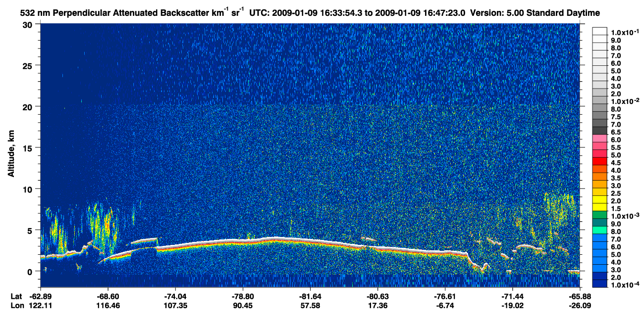Click colorbar label 1.0x10-2
Screen dimensions: 644x330
[x=625, y=101]
